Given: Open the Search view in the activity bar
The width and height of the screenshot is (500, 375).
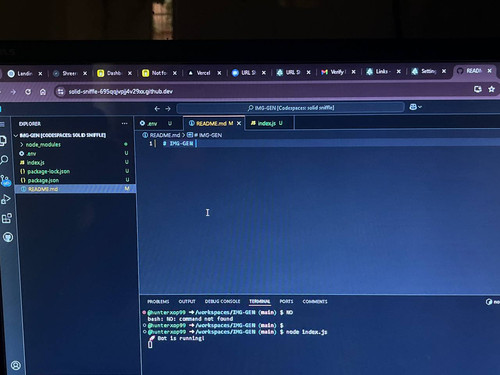Looking at the screenshot, I should 4,160.
